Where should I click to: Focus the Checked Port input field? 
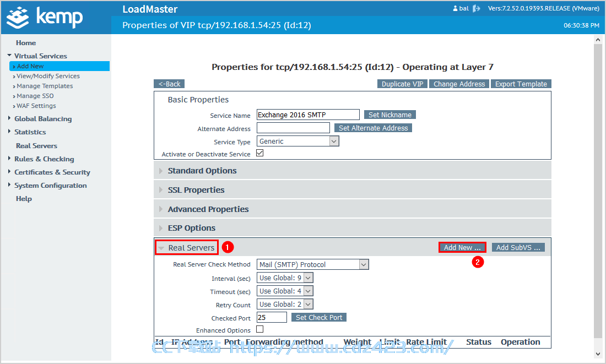pyautogui.click(x=272, y=317)
